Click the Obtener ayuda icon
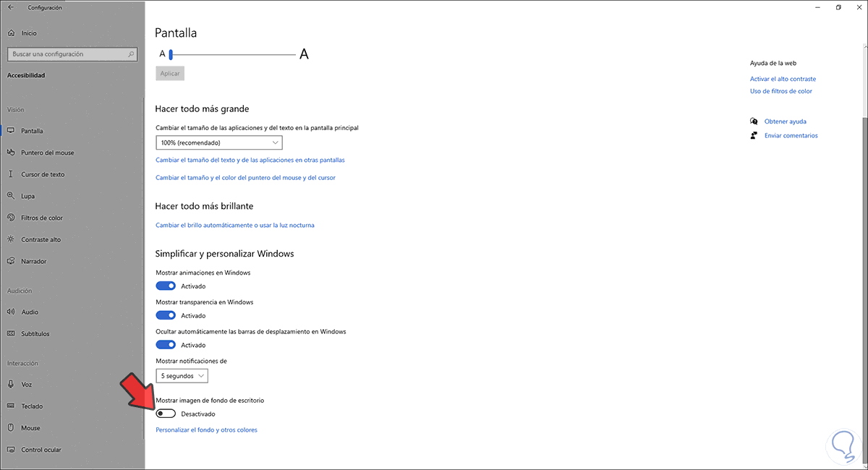The height and width of the screenshot is (470, 868). click(x=754, y=121)
